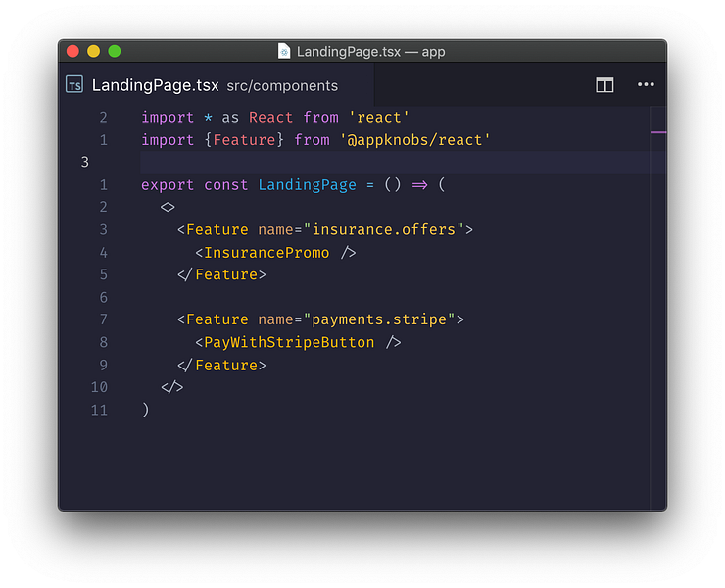Click the const keyword
725x588 pixels.
coord(226,185)
